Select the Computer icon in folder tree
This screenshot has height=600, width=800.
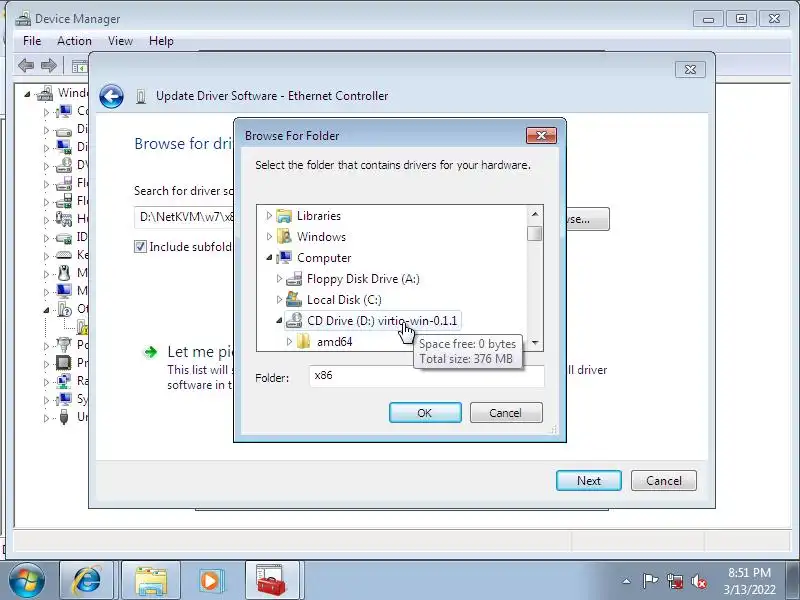[284, 258]
